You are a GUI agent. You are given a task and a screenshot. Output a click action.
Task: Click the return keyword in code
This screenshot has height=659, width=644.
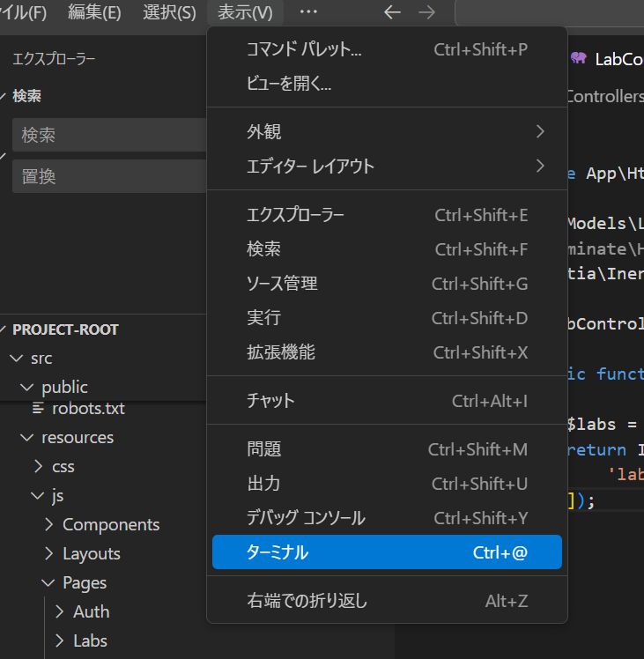pyautogui.click(x=597, y=449)
